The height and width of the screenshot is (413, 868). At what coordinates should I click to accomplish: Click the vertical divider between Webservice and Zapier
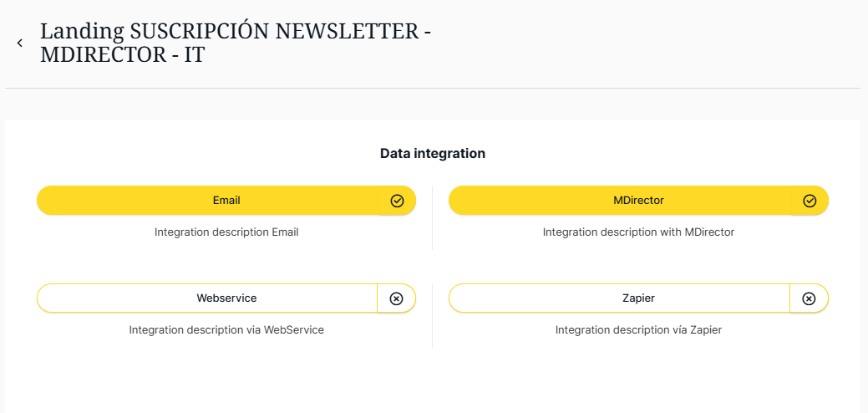(x=432, y=315)
